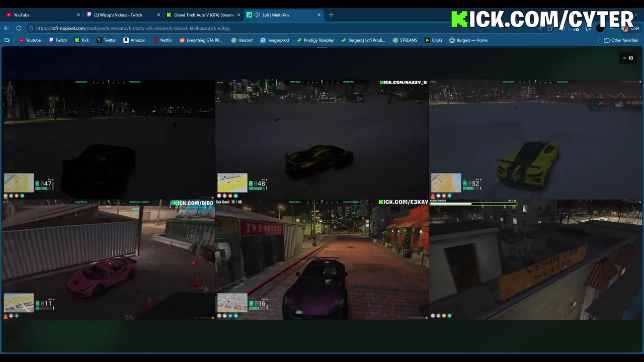Open the Hasroot bookmark

[x=242, y=40]
